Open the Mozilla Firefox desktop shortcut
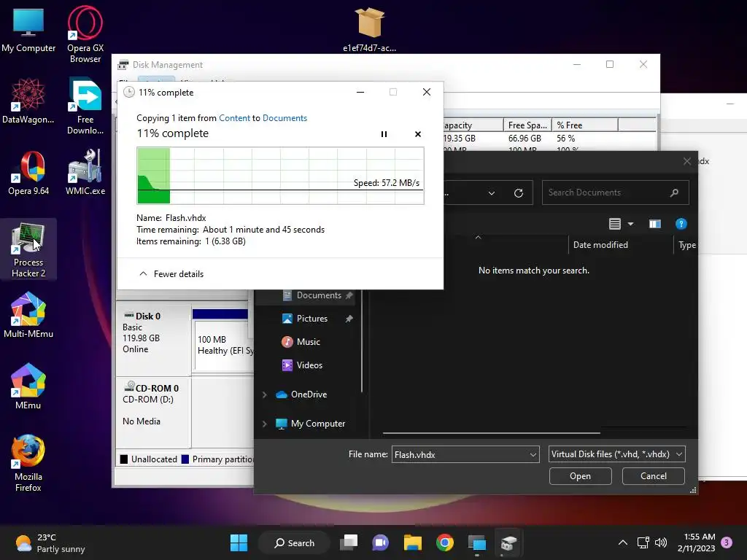 [x=28, y=463]
